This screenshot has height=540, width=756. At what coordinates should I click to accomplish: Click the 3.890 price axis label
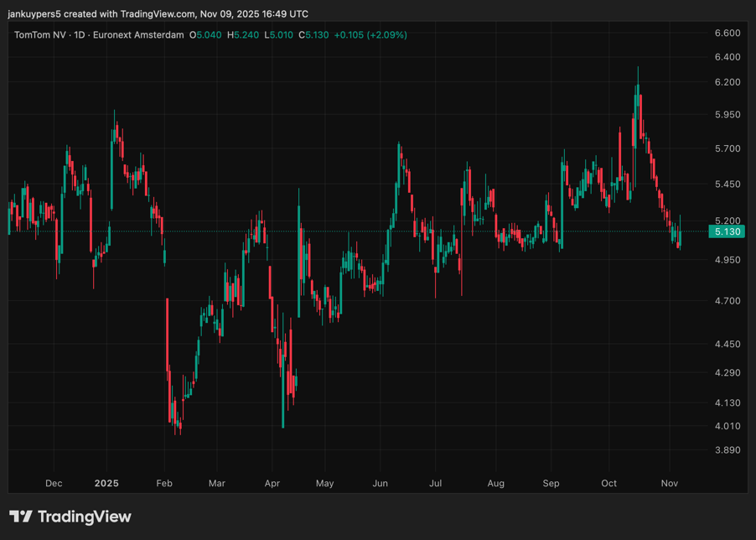click(x=728, y=449)
